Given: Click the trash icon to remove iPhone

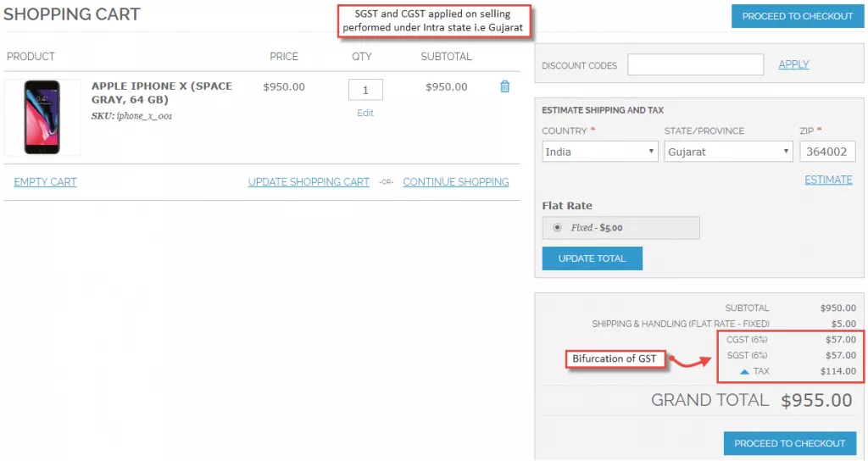Looking at the screenshot, I should tap(505, 86).
